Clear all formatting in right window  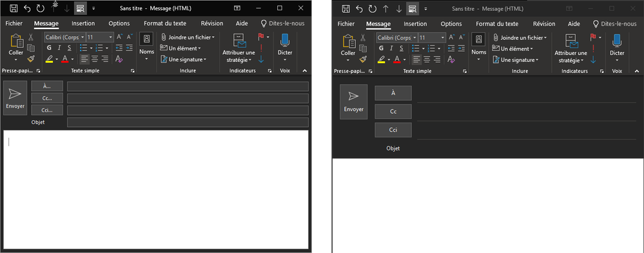click(x=451, y=59)
